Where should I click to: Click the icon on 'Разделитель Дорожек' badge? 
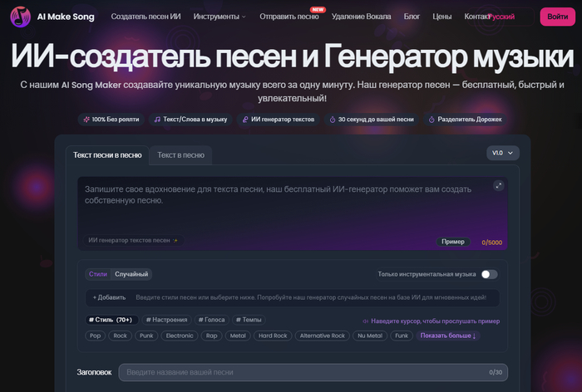(x=432, y=120)
